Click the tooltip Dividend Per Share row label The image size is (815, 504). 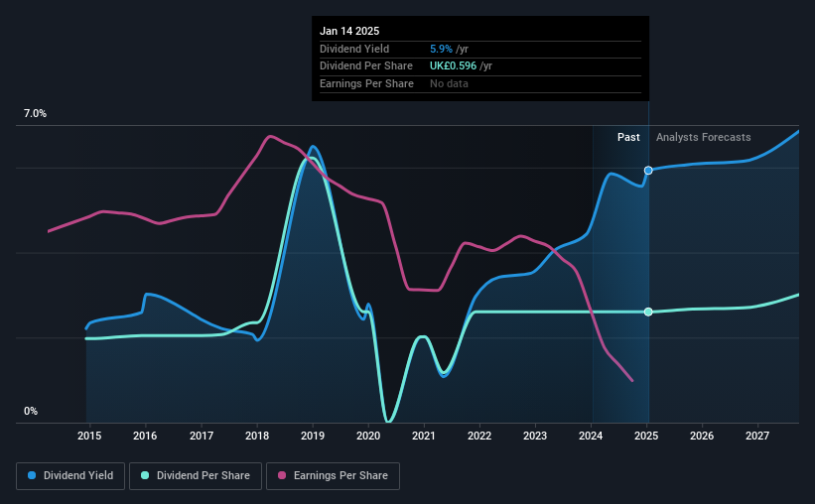click(x=366, y=66)
